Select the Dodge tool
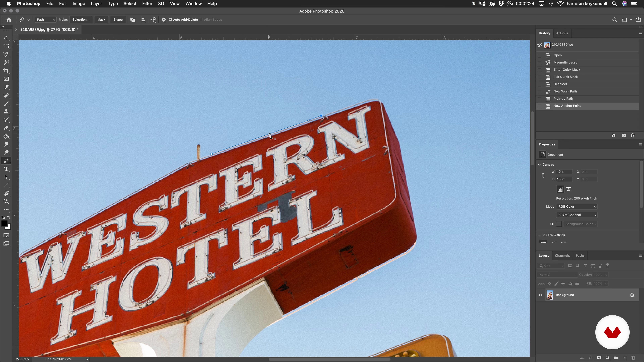The height and width of the screenshot is (362, 644). point(6,153)
